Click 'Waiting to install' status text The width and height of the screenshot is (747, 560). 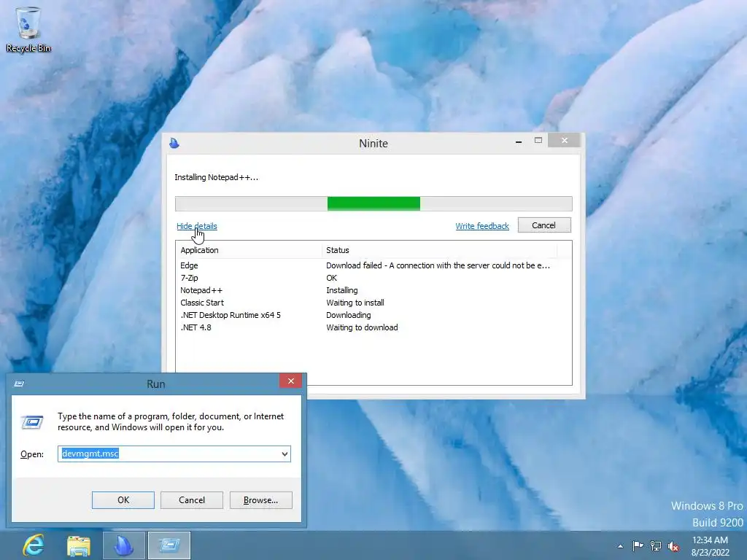pos(355,303)
